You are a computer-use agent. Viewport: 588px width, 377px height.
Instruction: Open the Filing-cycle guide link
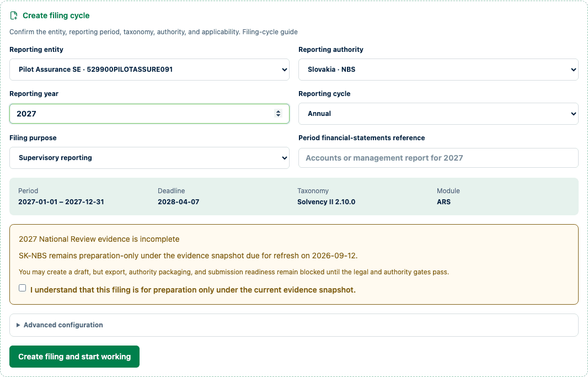tap(270, 32)
